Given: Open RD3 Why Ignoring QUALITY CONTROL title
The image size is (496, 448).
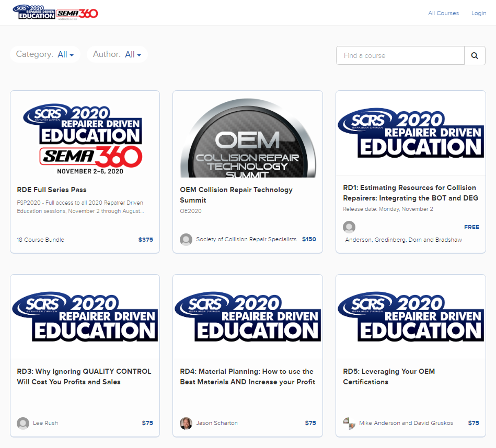Looking at the screenshot, I should click(x=84, y=376).
